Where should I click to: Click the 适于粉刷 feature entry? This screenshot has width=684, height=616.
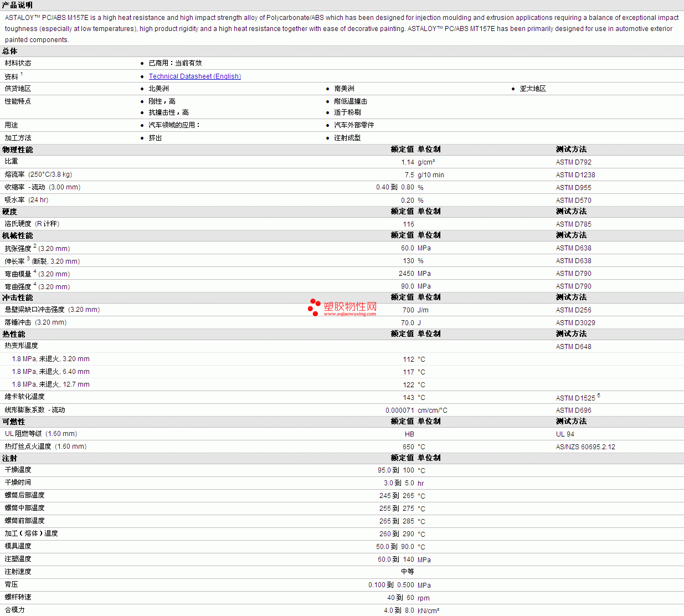(347, 112)
